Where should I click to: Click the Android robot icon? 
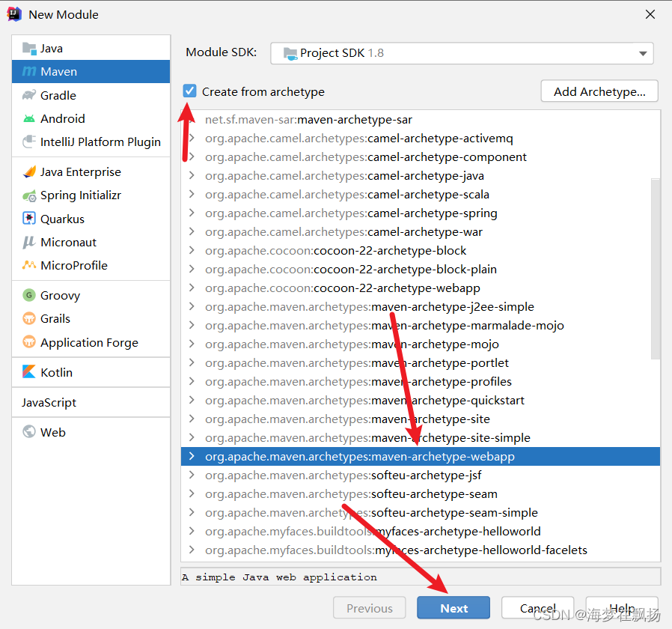click(x=28, y=118)
